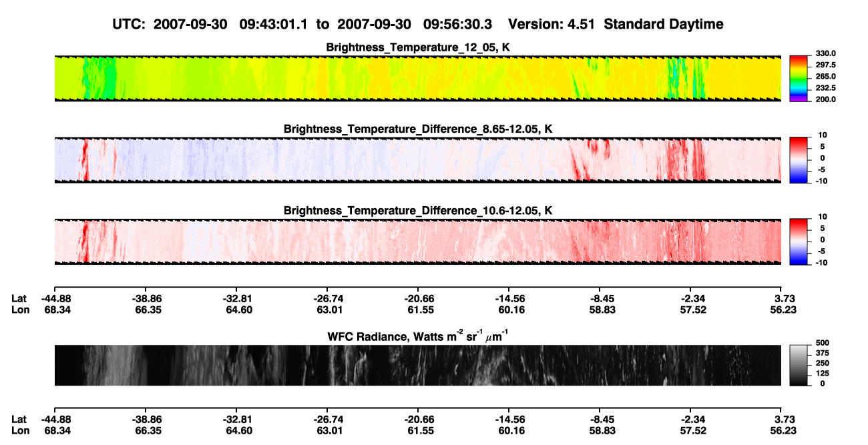
Task: Click latitude -8.45 on the upper axis
Action: pyautogui.click(x=600, y=299)
